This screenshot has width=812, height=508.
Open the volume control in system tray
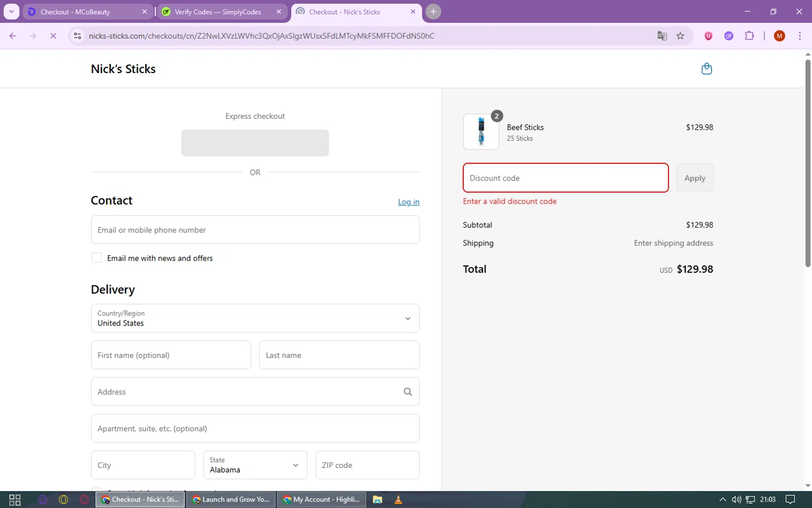736,499
